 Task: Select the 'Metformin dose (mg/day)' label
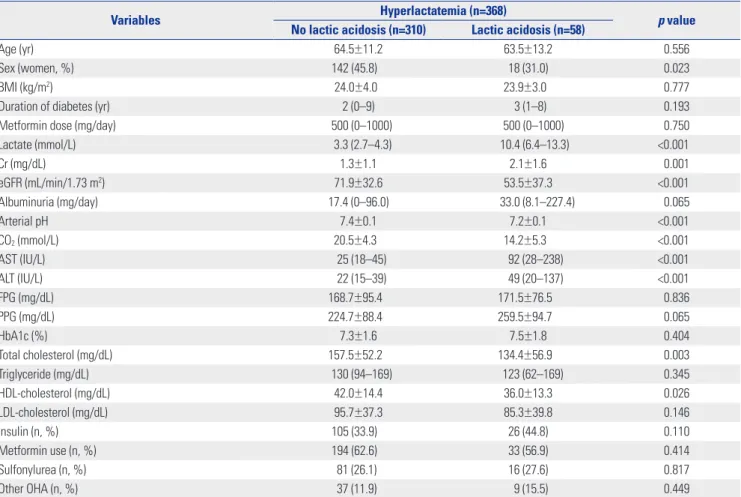(58, 126)
